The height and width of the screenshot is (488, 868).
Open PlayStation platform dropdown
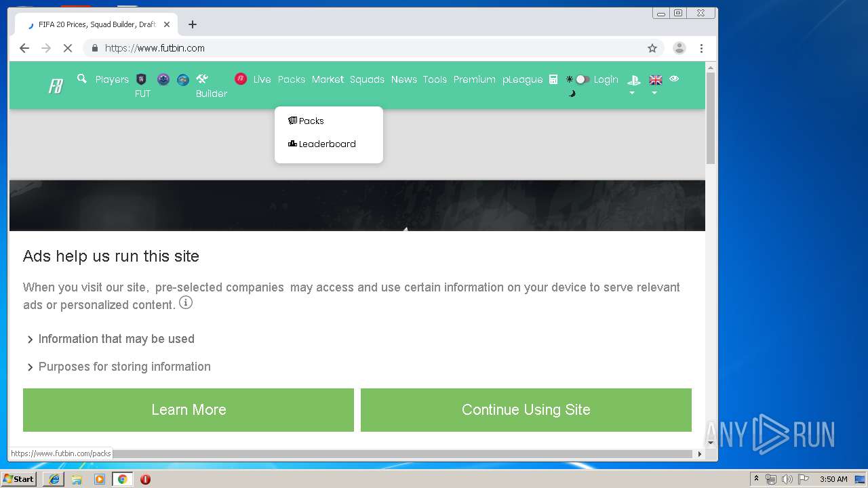coord(633,85)
